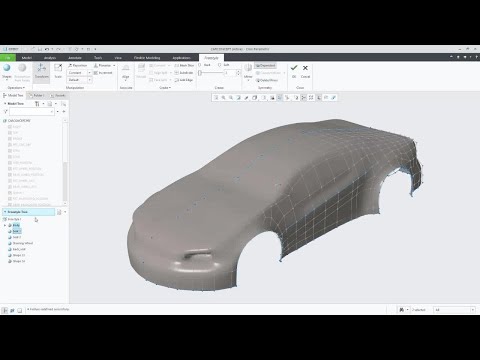Expand the Operations group menu

[x=16, y=88]
